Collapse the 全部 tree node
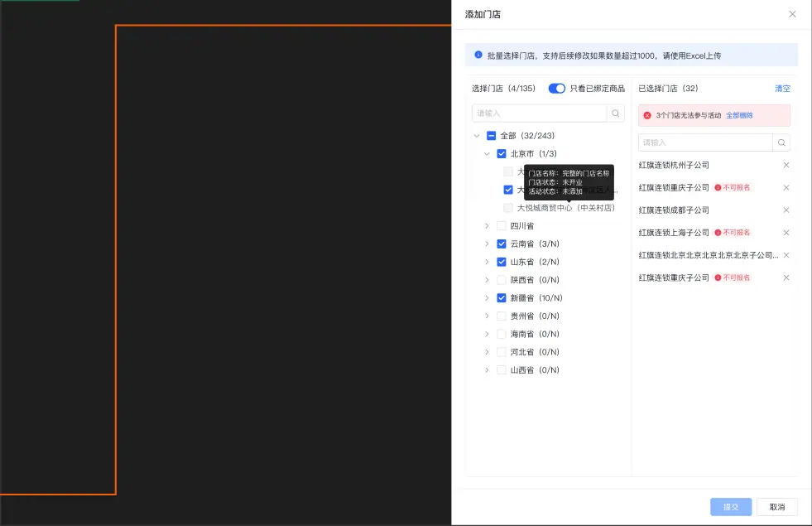Image resolution: width=812 pixels, height=526 pixels. 477,136
